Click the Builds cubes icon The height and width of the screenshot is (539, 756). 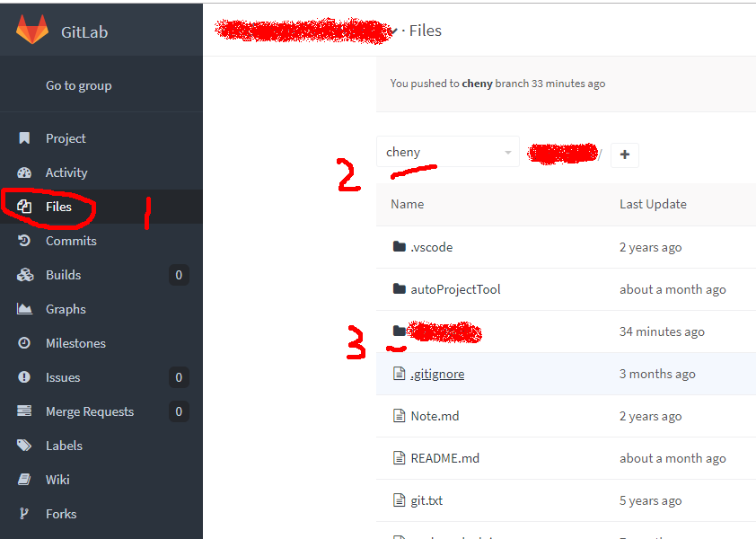[x=25, y=275]
